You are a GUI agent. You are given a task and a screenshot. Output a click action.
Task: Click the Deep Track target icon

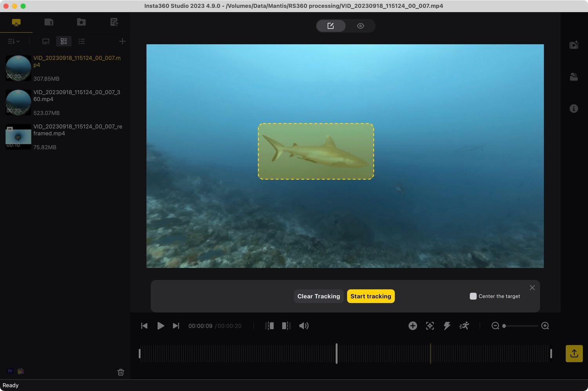(430, 326)
